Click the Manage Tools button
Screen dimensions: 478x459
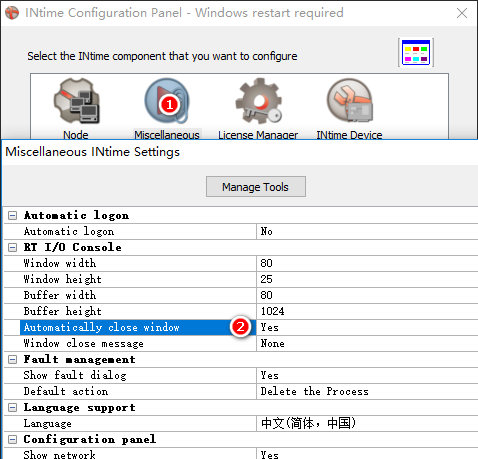[x=256, y=187]
